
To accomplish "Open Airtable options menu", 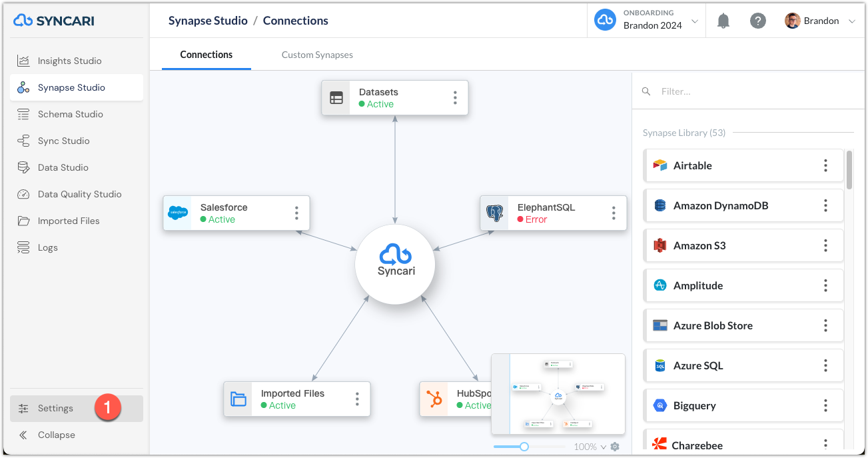I will click(825, 165).
